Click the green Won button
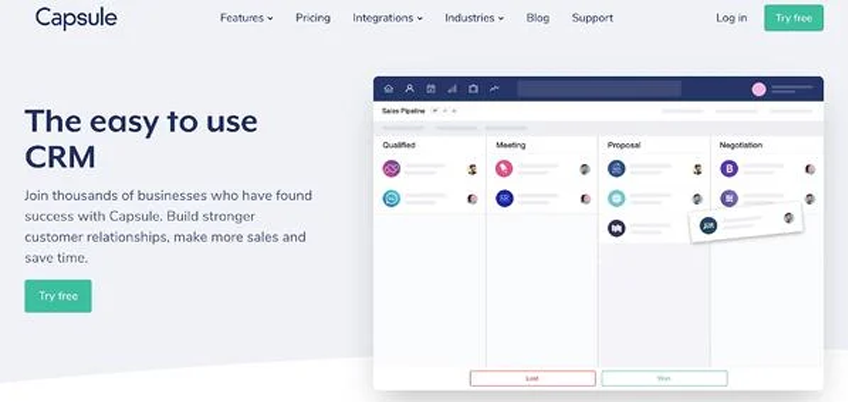This screenshot has height=402, width=848. point(664,378)
